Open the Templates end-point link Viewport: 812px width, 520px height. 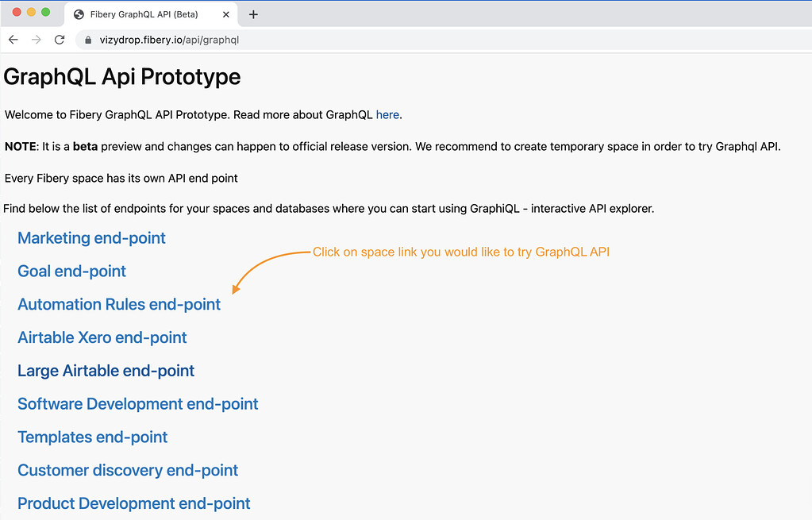coord(92,437)
